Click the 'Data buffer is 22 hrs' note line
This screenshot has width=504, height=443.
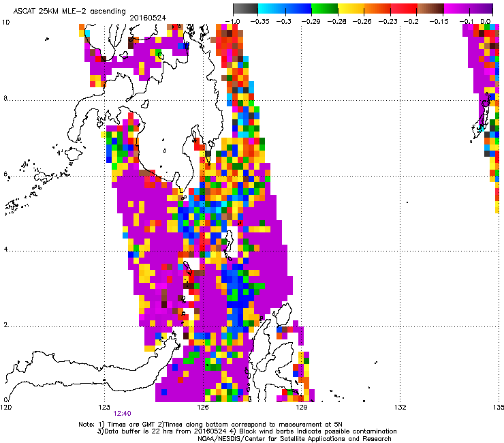(247, 431)
